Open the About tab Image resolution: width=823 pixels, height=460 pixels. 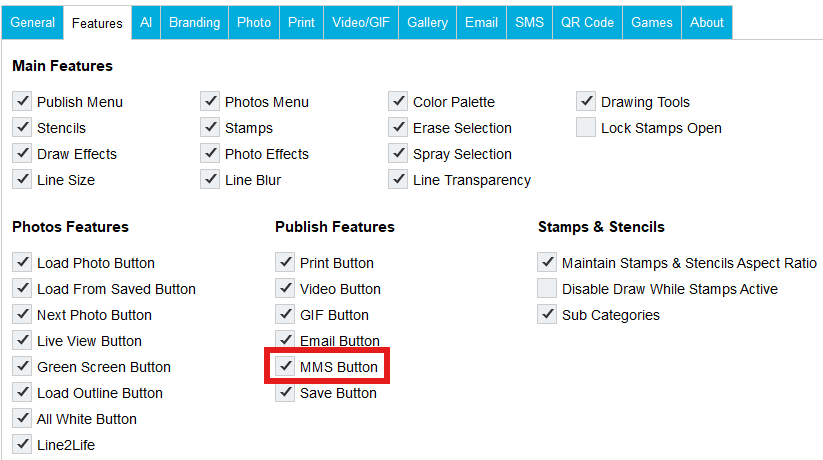(x=707, y=23)
